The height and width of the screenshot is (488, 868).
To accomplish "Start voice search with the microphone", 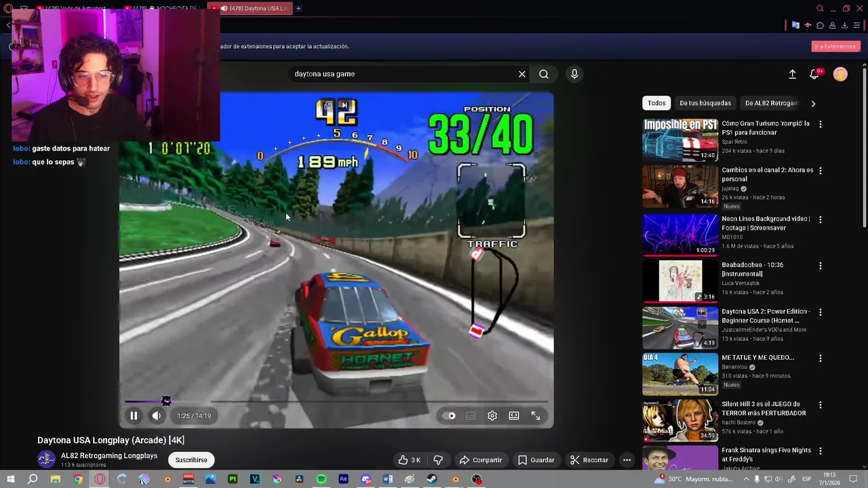I will [x=574, y=74].
